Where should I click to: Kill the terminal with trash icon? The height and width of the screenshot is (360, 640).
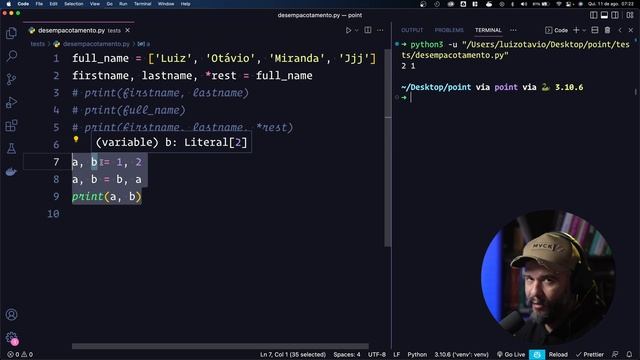pyautogui.click(x=607, y=30)
